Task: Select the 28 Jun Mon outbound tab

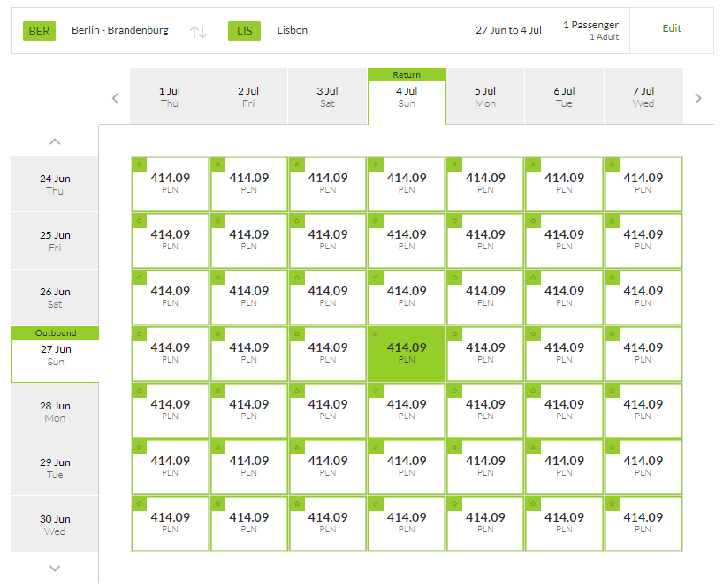Action: pos(55,411)
